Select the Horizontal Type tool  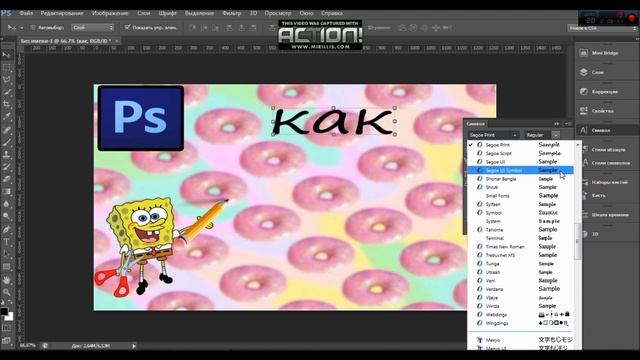pos(7,242)
